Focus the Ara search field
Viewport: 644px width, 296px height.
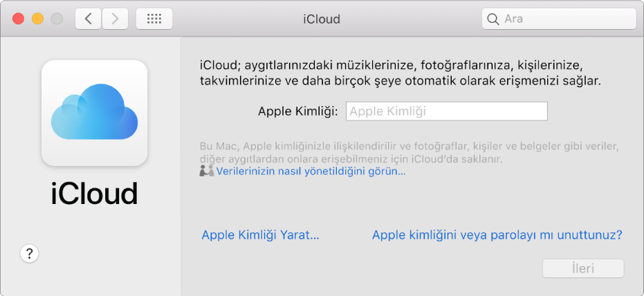tap(559, 19)
